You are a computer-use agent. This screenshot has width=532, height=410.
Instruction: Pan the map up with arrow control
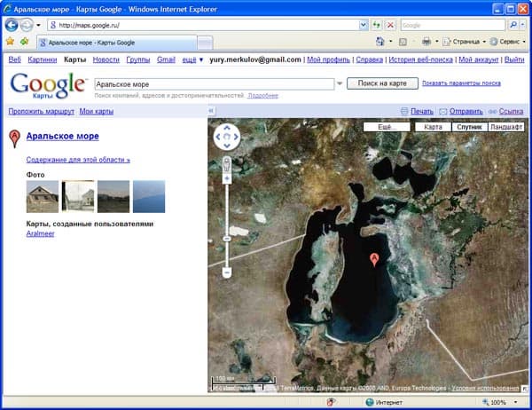point(227,128)
